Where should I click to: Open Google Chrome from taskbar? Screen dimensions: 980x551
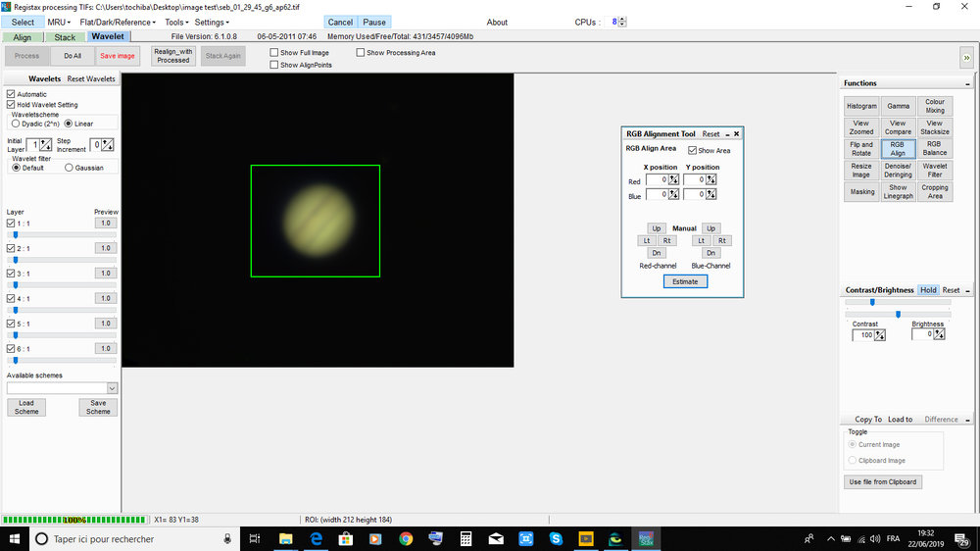point(406,538)
